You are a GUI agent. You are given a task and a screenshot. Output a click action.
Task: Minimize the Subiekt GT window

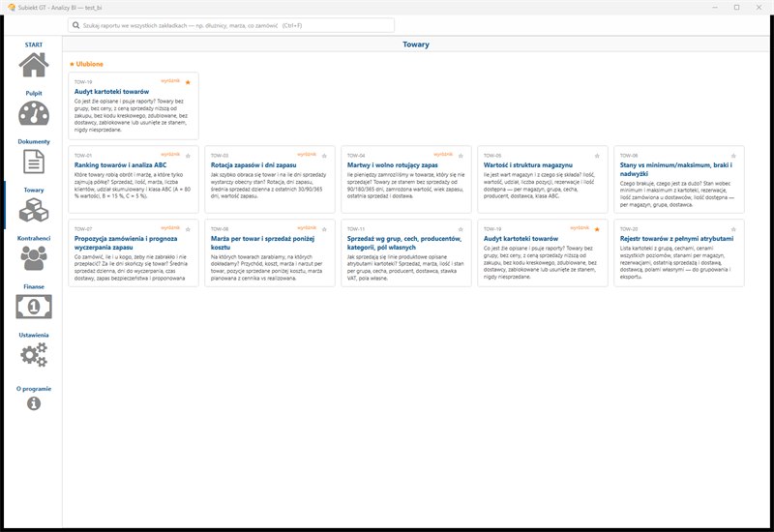point(715,8)
